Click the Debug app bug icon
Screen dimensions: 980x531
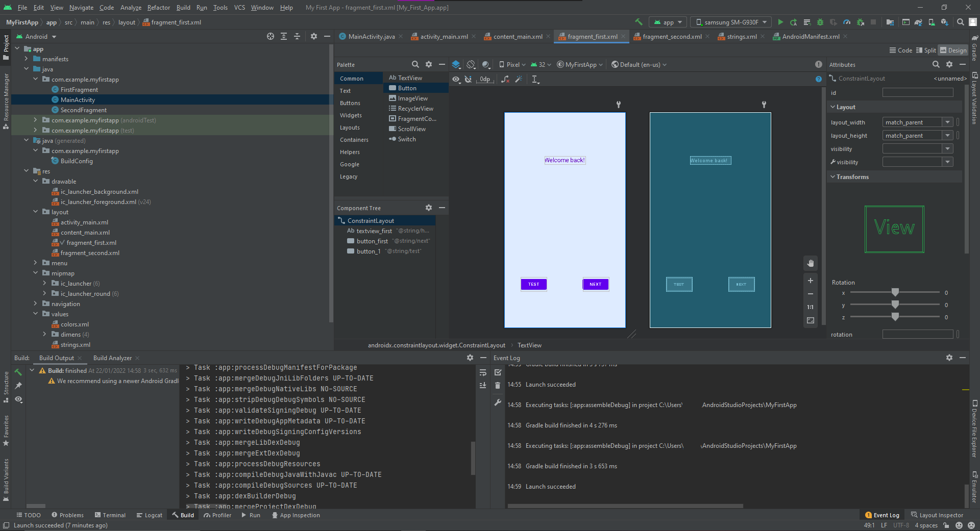[820, 22]
